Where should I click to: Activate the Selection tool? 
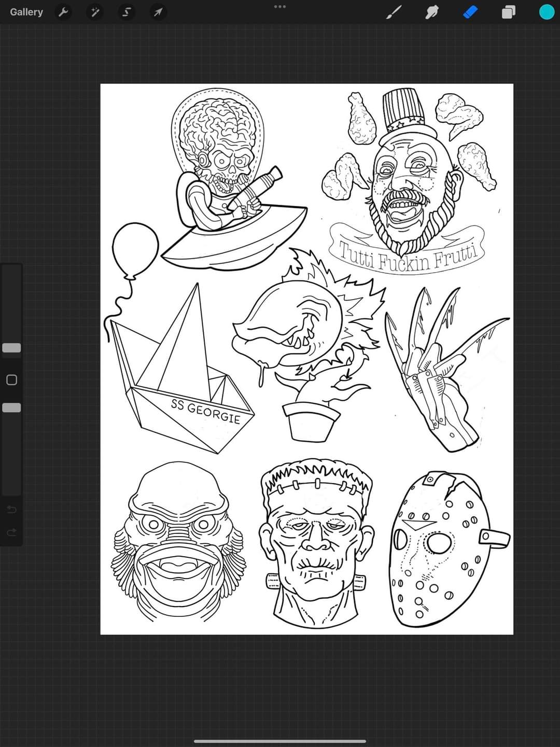[x=127, y=12]
